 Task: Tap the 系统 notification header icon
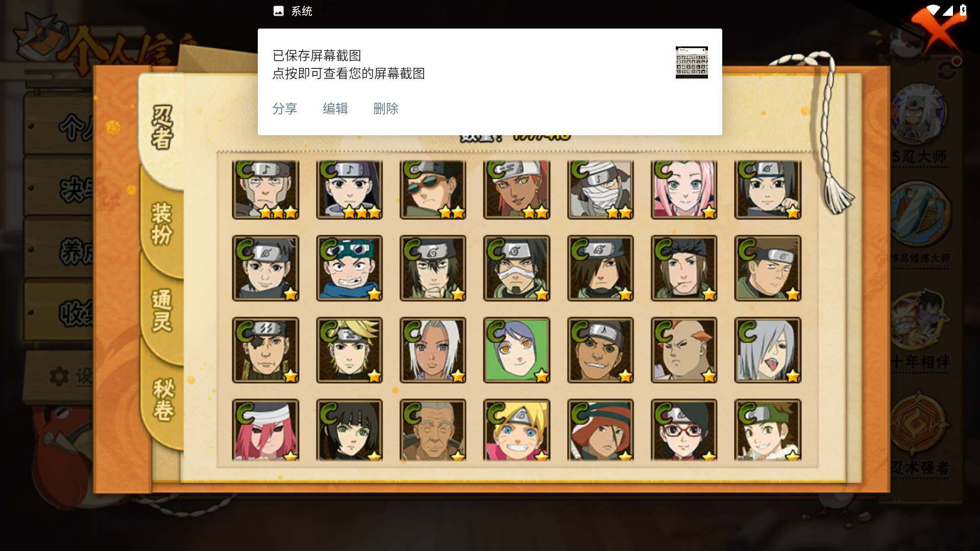point(279,11)
